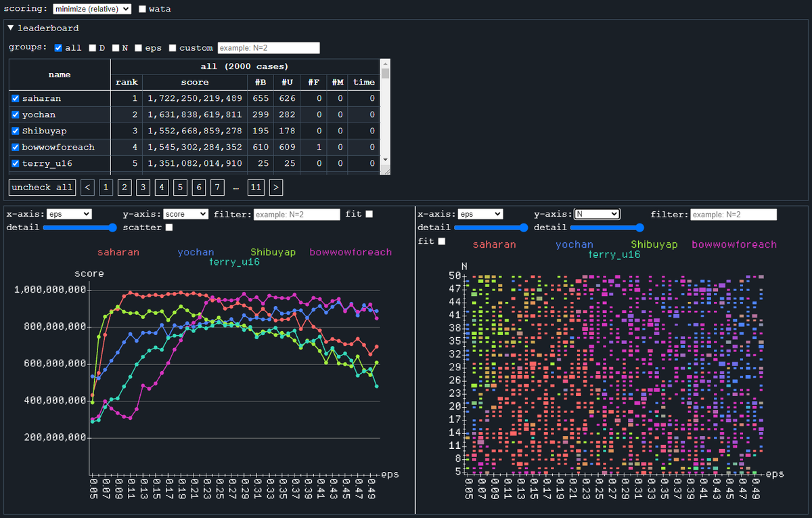812x518 pixels.
Task: Open leaderboard page 4
Action: tap(162, 187)
